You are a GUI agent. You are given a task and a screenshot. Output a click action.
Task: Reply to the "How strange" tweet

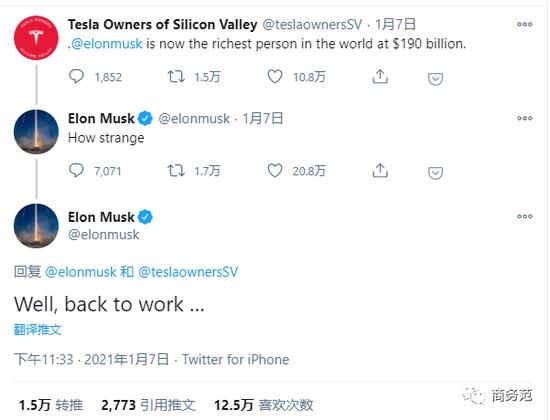point(76,170)
